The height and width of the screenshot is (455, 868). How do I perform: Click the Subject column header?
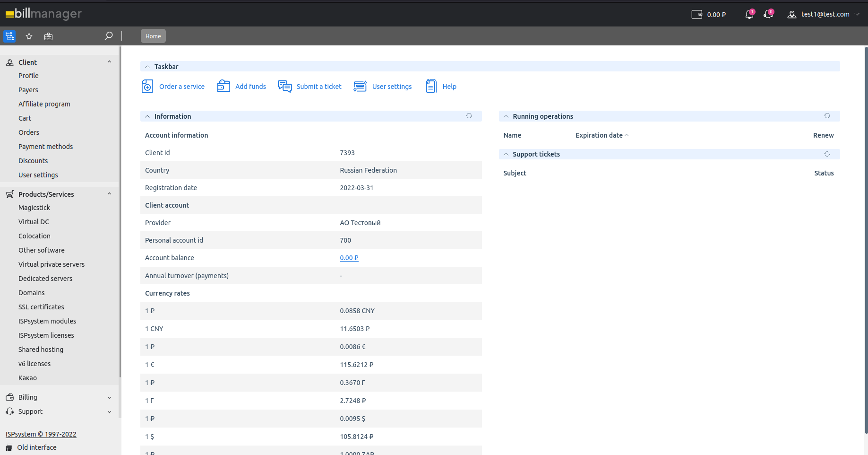tap(515, 173)
